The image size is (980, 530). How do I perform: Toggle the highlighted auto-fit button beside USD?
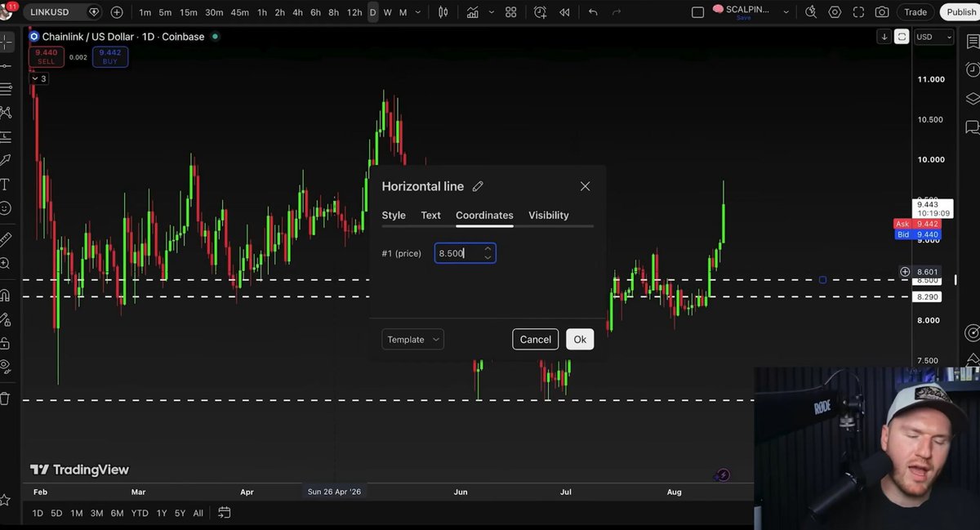(x=902, y=37)
